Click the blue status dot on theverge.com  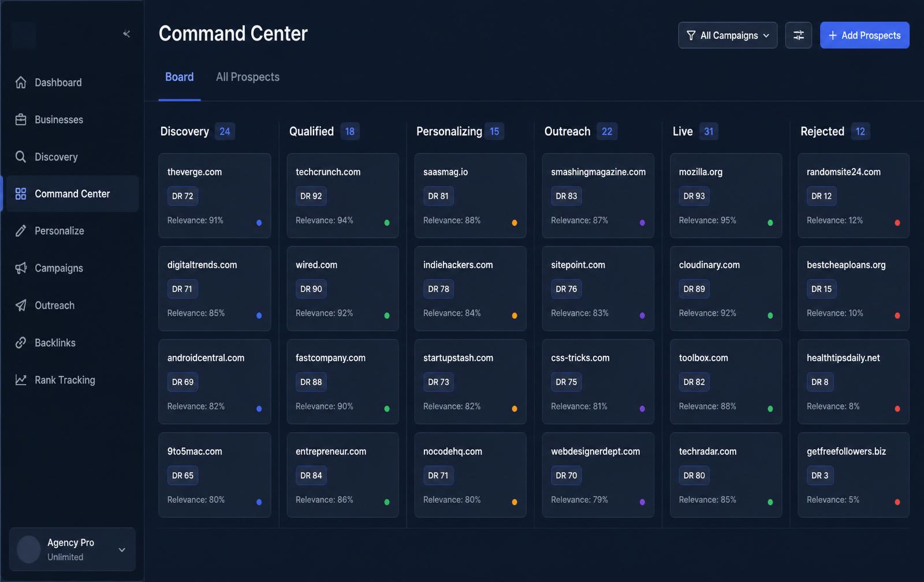click(x=259, y=223)
